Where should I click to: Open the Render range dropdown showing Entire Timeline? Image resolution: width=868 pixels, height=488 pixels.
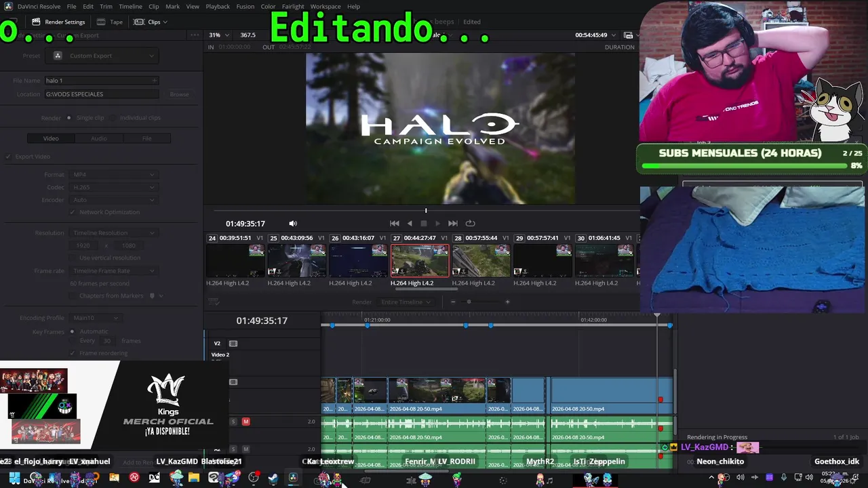(406, 302)
